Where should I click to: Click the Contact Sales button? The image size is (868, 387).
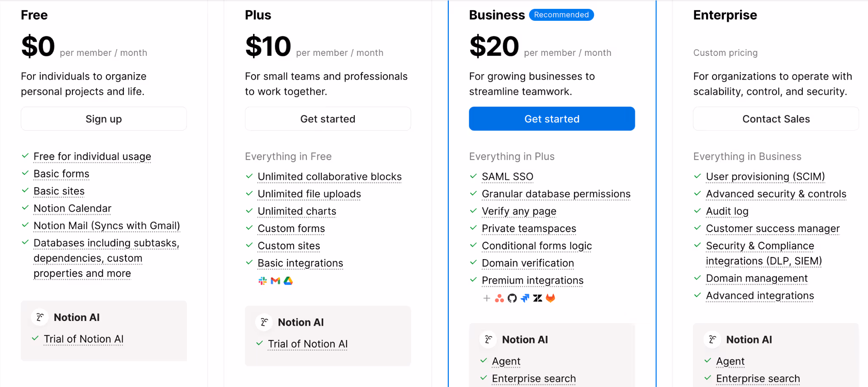(x=776, y=119)
